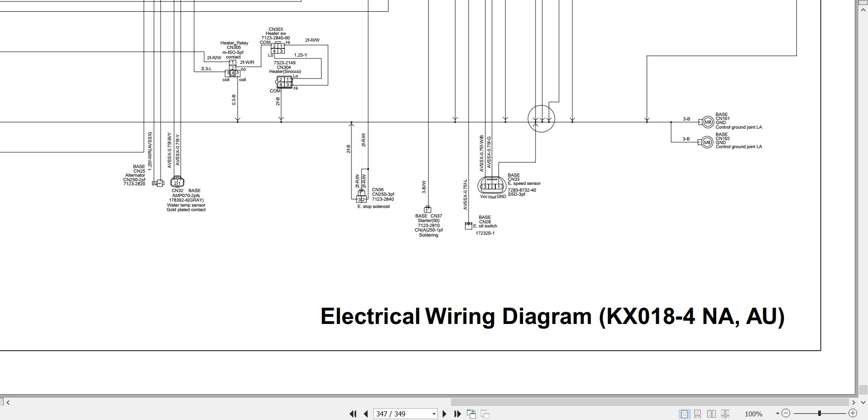Click the circled ground junction on the bus line
The width and height of the screenshot is (868, 420).
[541, 119]
